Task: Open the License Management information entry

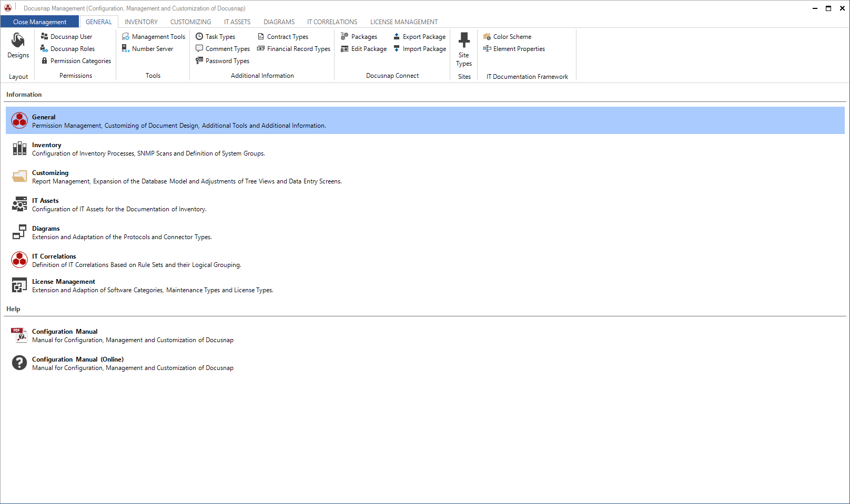Action: [x=425, y=285]
